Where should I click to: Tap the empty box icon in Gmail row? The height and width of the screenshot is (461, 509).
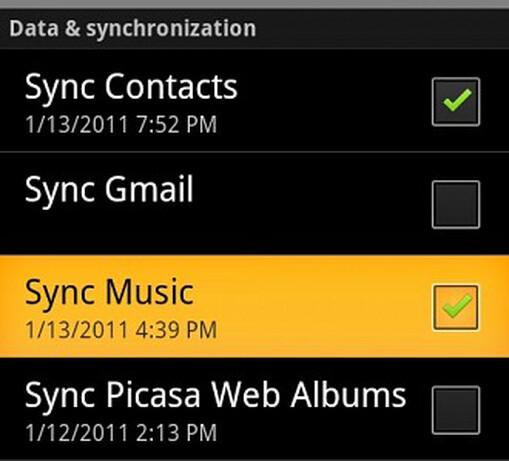tap(456, 204)
